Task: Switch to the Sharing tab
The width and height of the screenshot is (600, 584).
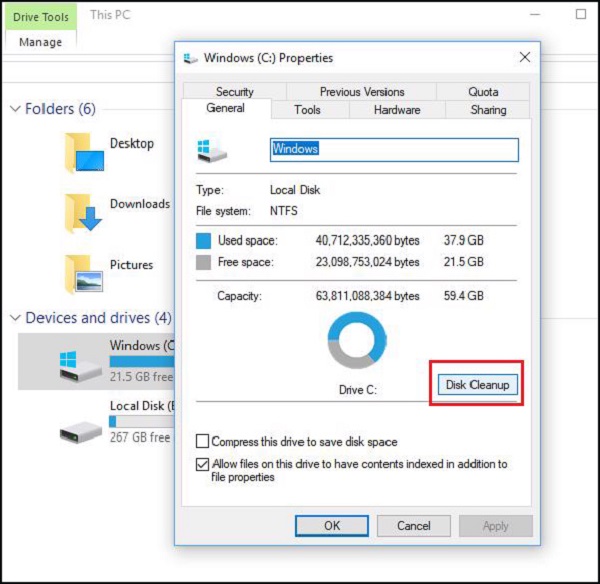Action: tap(488, 110)
